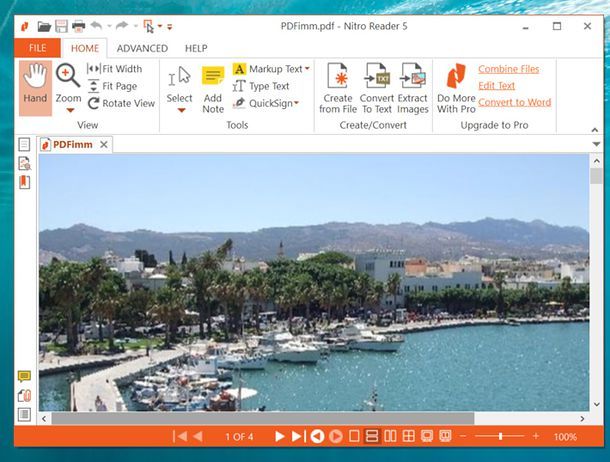Click Extract Images icon

click(x=412, y=78)
